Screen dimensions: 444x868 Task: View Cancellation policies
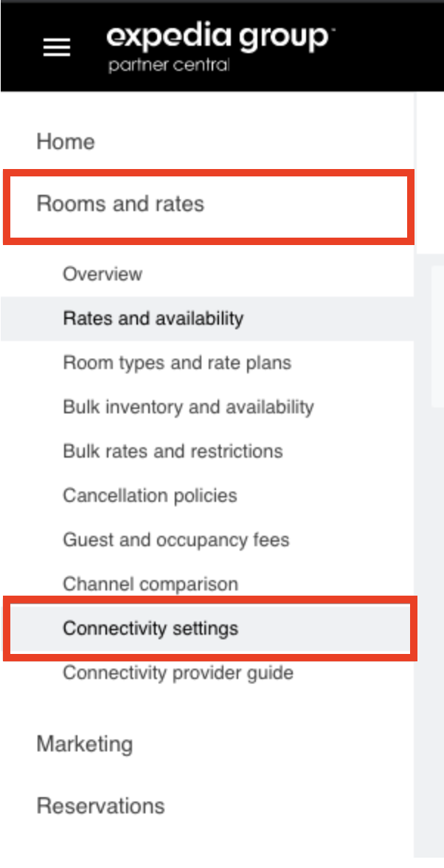pyautogui.click(x=150, y=495)
